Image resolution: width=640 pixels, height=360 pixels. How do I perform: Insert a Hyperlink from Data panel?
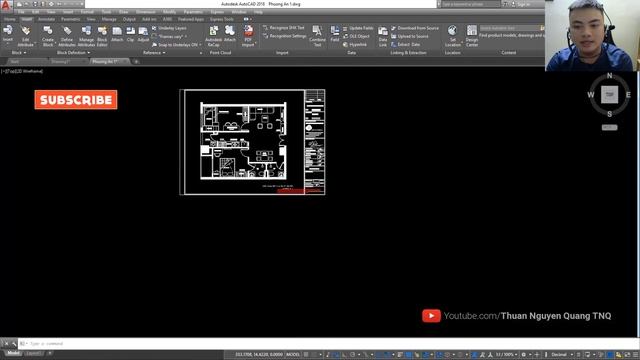[355, 44]
